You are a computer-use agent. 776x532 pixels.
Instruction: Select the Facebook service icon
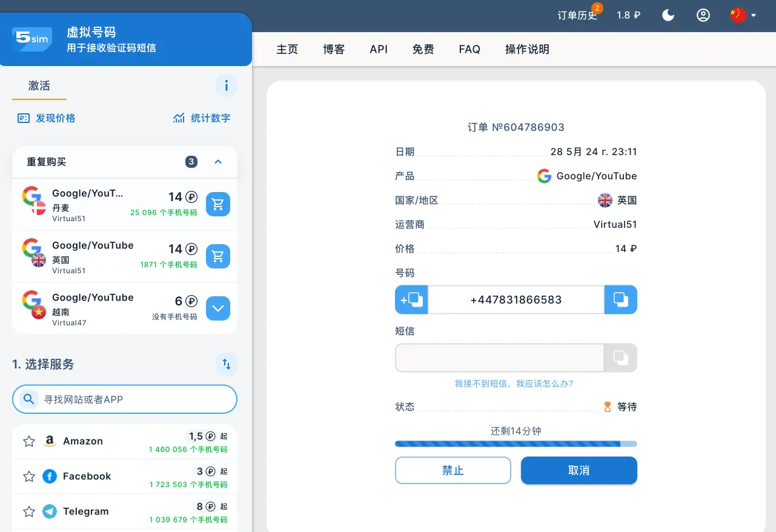[50, 476]
